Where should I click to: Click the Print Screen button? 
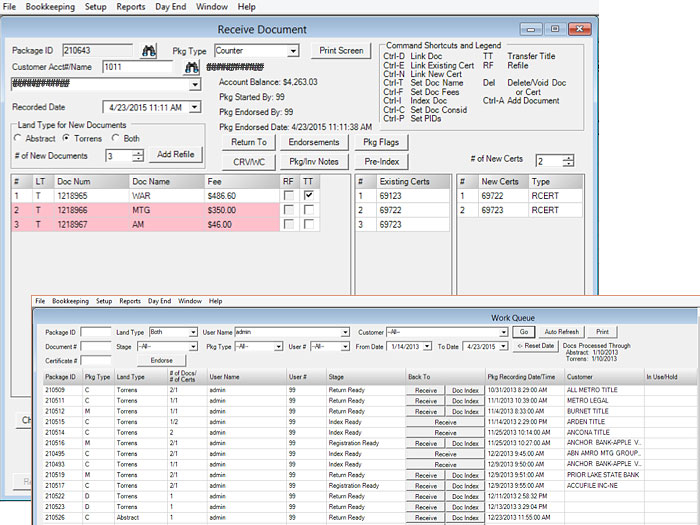point(341,51)
